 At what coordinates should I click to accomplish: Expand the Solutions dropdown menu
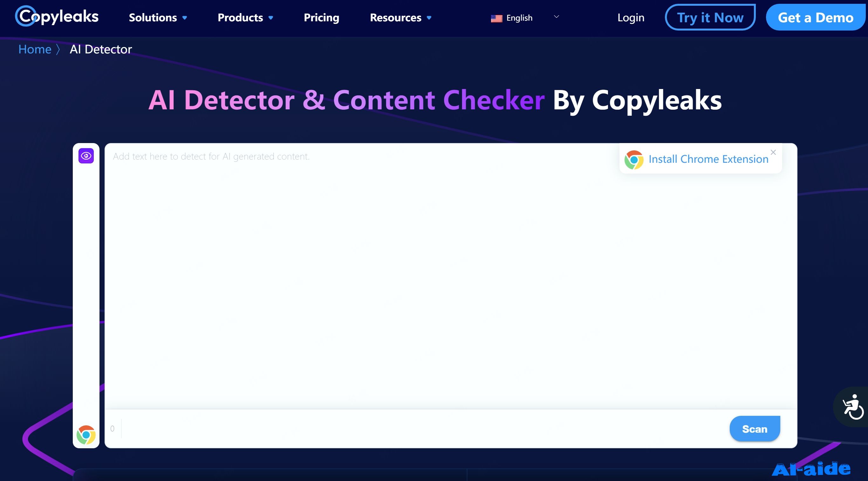[x=158, y=17]
